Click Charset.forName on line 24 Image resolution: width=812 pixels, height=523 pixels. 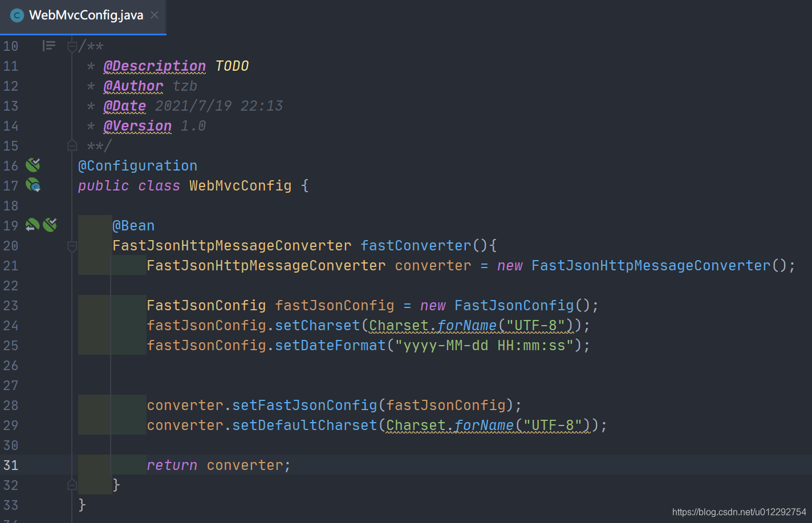tap(433, 326)
